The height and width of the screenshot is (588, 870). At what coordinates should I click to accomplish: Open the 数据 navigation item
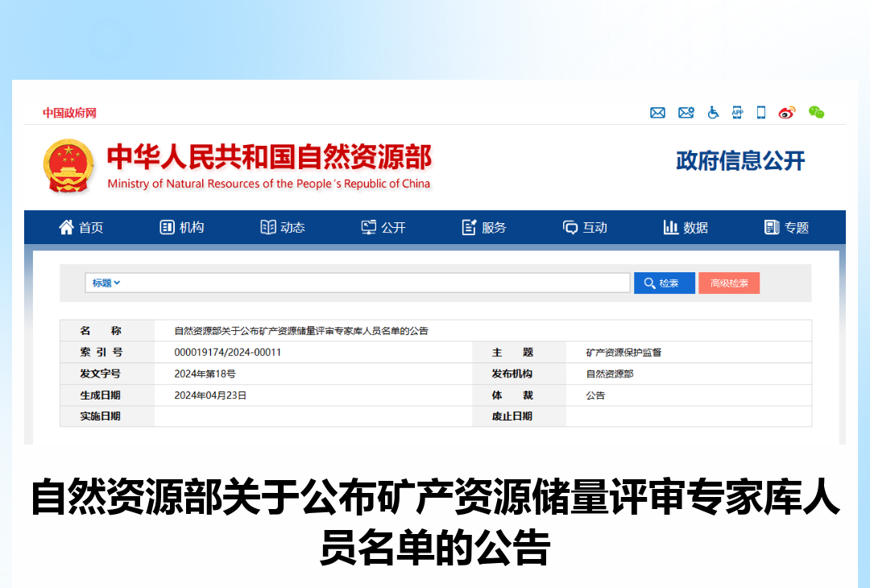[x=686, y=227]
